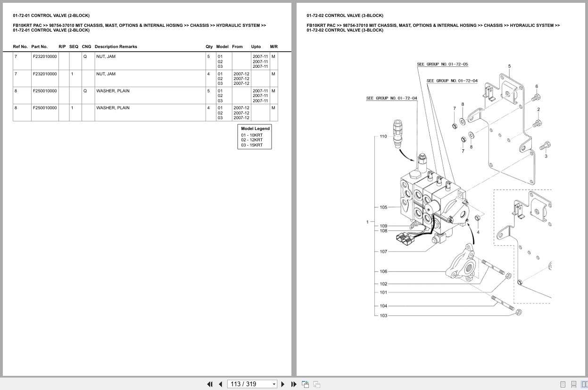Click the first WASHER, PLAIN description
This screenshot has height=390, width=588.
(113, 91)
